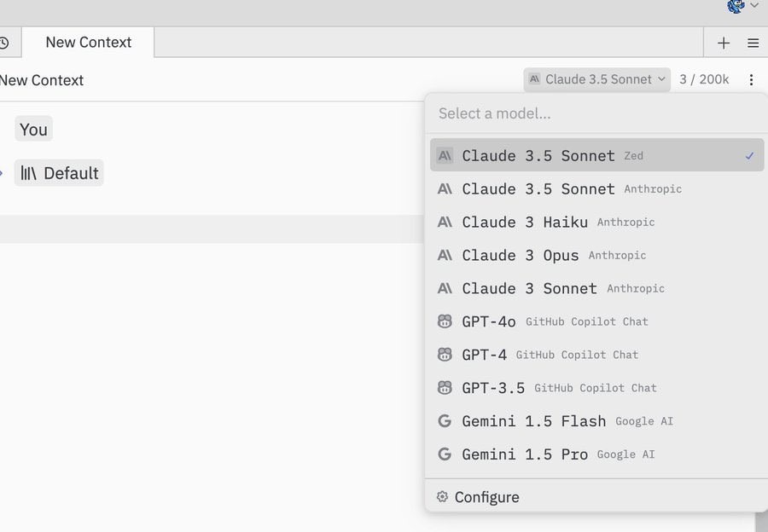
Task: Add a new context with plus icon
Action: click(x=724, y=43)
